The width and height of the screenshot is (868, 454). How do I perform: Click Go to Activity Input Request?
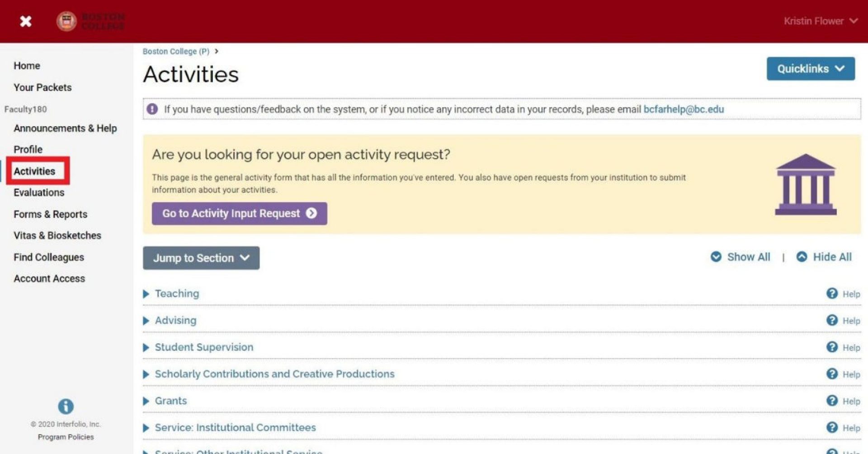(239, 213)
